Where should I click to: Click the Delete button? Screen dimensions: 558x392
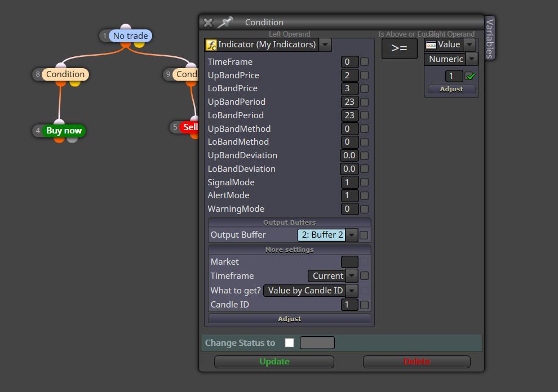(417, 362)
